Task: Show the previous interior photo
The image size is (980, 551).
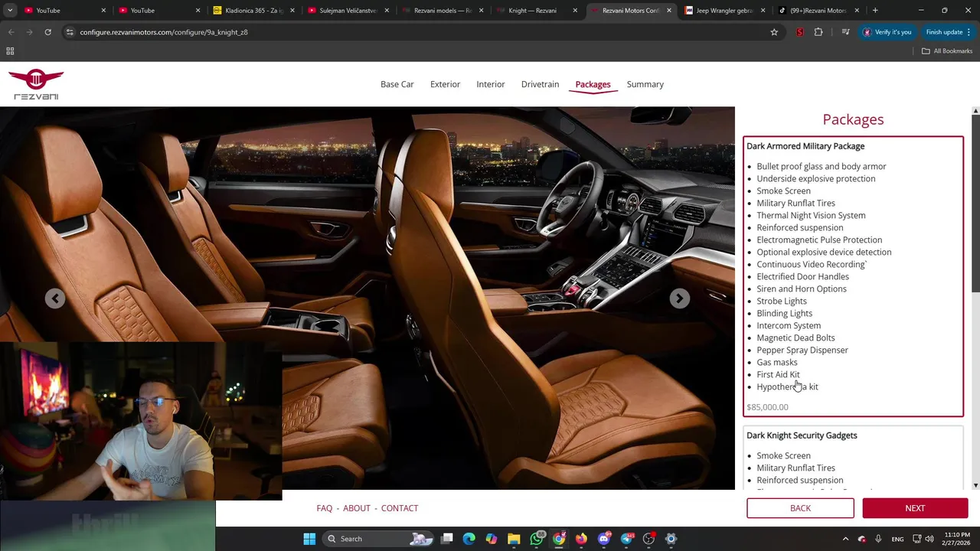Action: coord(54,298)
